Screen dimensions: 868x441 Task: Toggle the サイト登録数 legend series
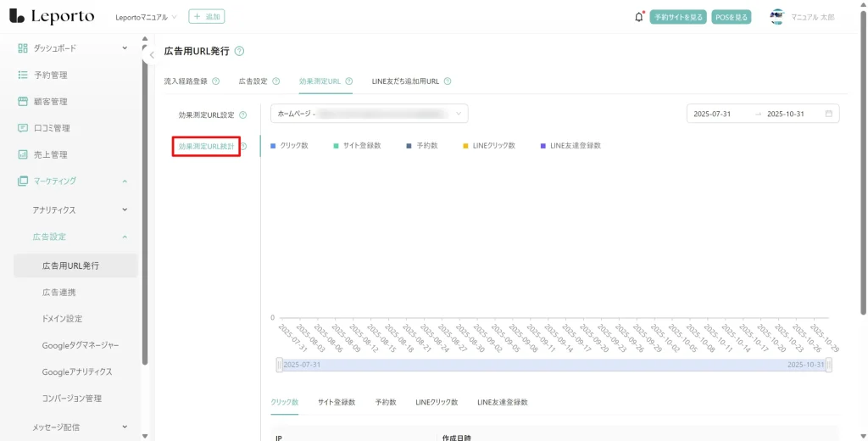tap(357, 146)
